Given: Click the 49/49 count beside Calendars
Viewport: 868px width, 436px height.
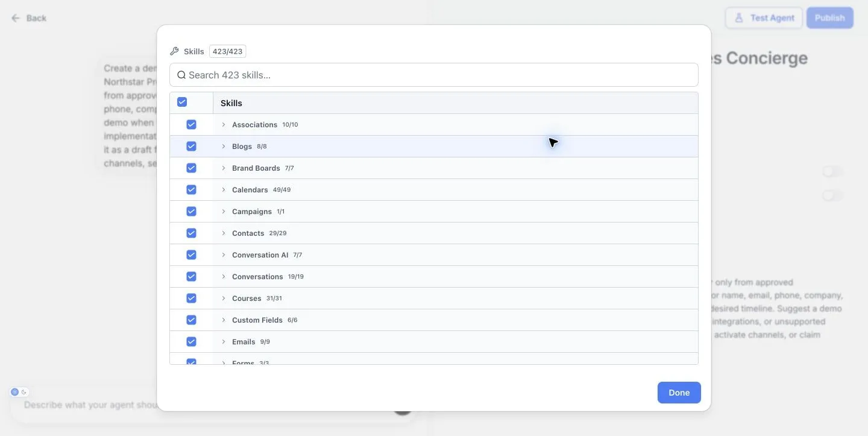Looking at the screenshot, I should 281,190.
